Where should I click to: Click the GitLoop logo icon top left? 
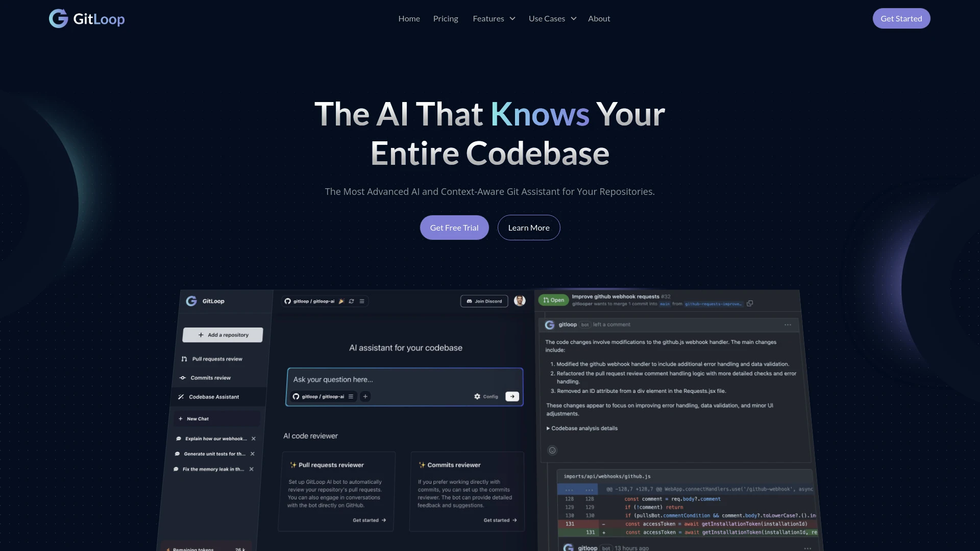pyautogui.click(x=58, y=18)
